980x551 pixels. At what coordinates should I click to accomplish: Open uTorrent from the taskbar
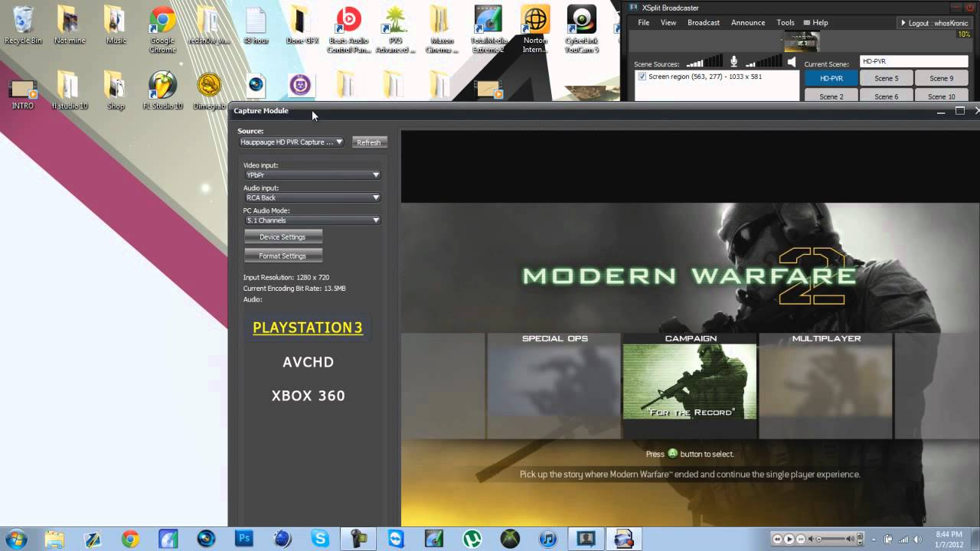[x=472, y=539]
